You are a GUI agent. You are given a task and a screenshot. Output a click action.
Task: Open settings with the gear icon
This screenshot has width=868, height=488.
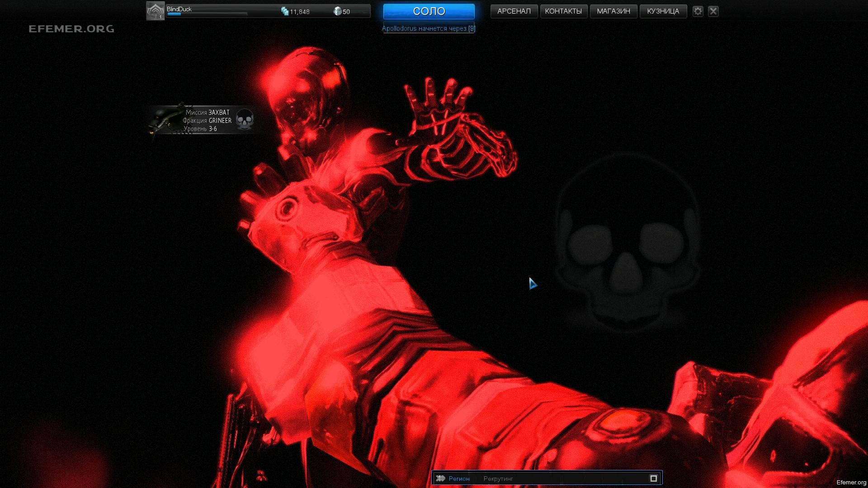pos(698,11)
